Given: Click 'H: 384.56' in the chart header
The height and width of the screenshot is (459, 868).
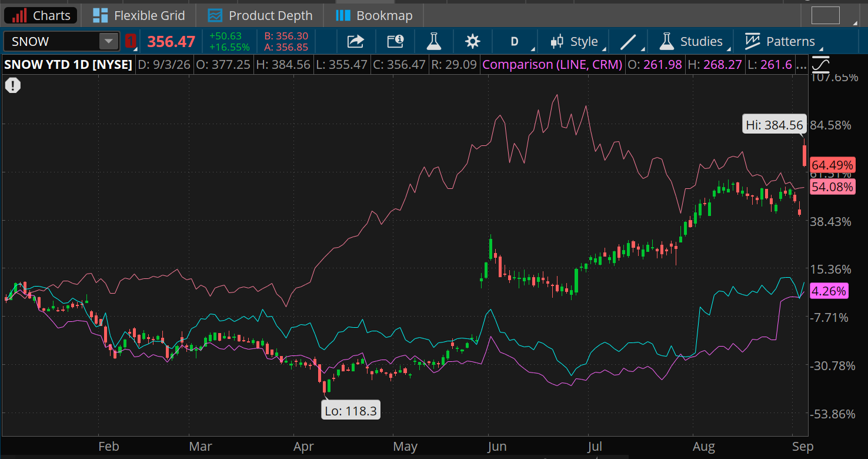Looking at the screenshot, I should click(x=283, y=64).
